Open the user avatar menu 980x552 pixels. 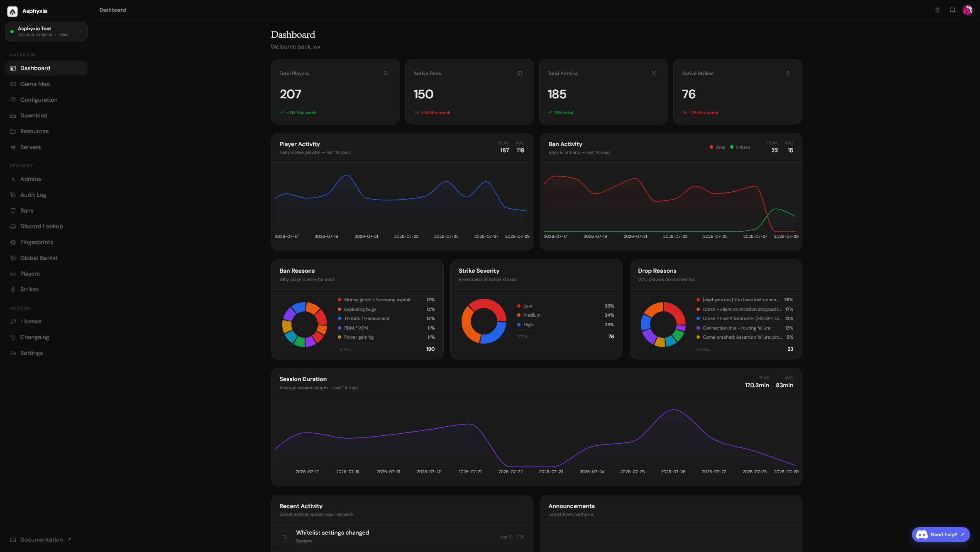click(967, 10)
